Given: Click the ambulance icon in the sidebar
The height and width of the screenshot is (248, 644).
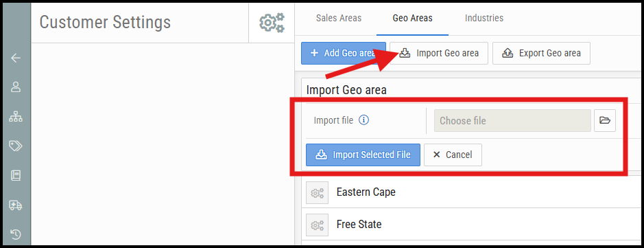Looking at the screenshot, I should tap(16, 205).
